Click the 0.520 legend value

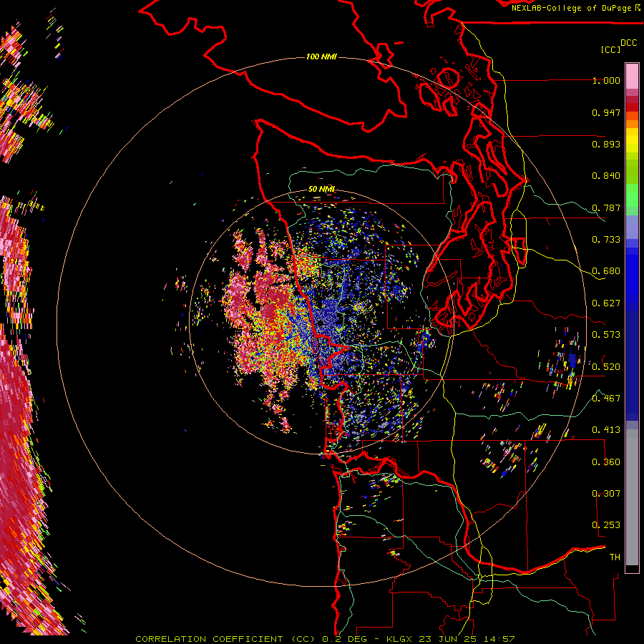606,367
